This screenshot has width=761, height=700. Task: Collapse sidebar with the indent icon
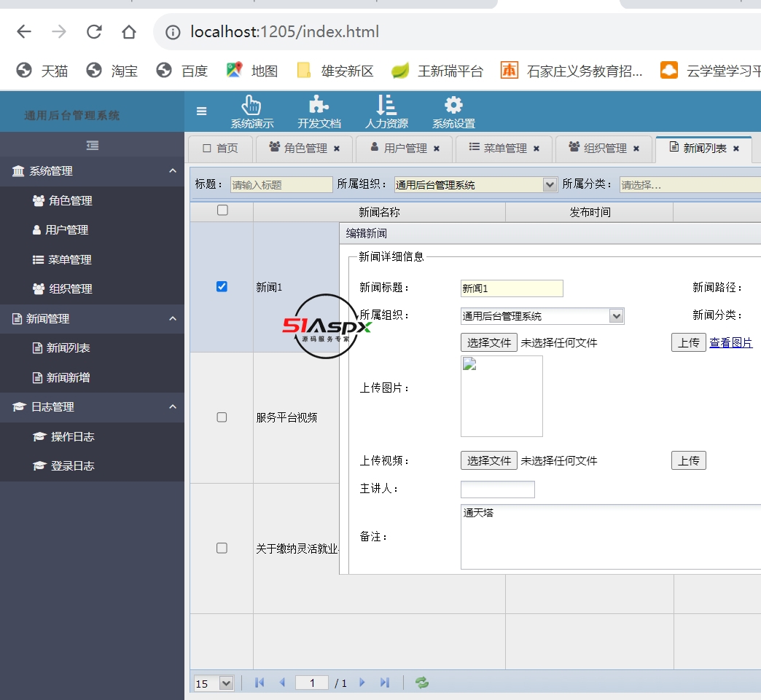(x=93, y=145)
